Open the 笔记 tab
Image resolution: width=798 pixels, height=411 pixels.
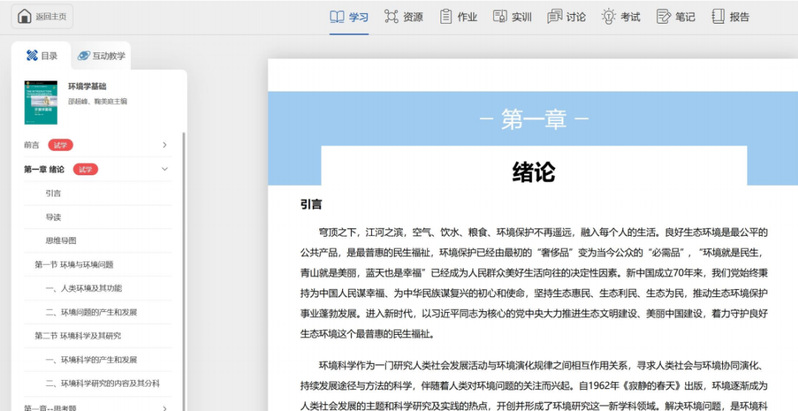[x=685, y=17]
